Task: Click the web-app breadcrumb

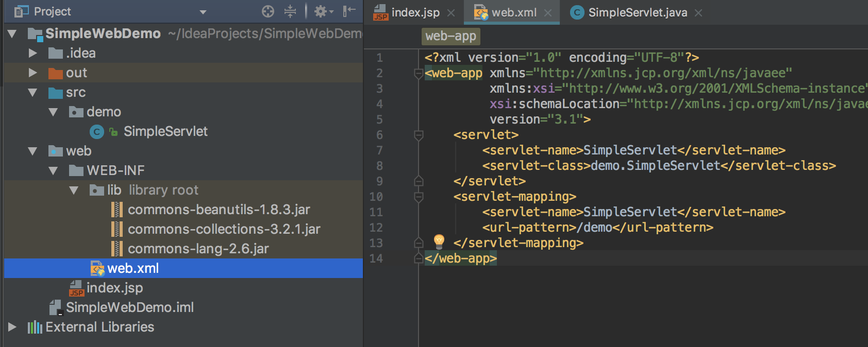Action: pos(450,36)
